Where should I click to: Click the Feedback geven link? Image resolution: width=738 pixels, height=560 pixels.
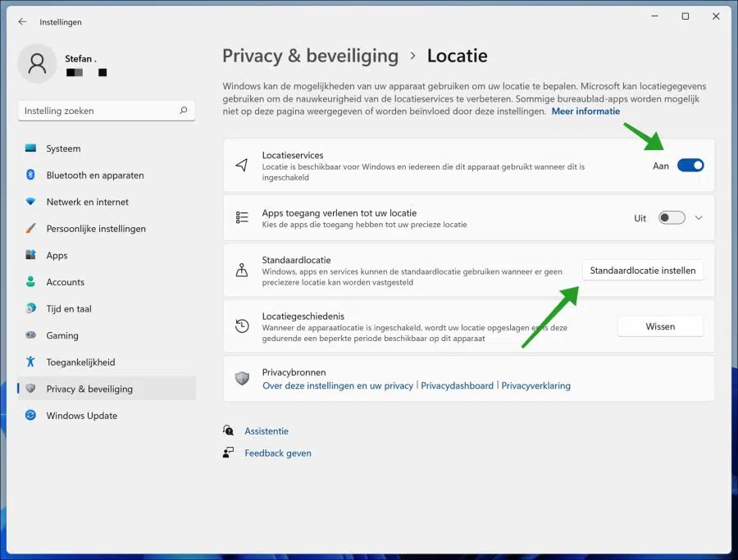tap(278, 453)
